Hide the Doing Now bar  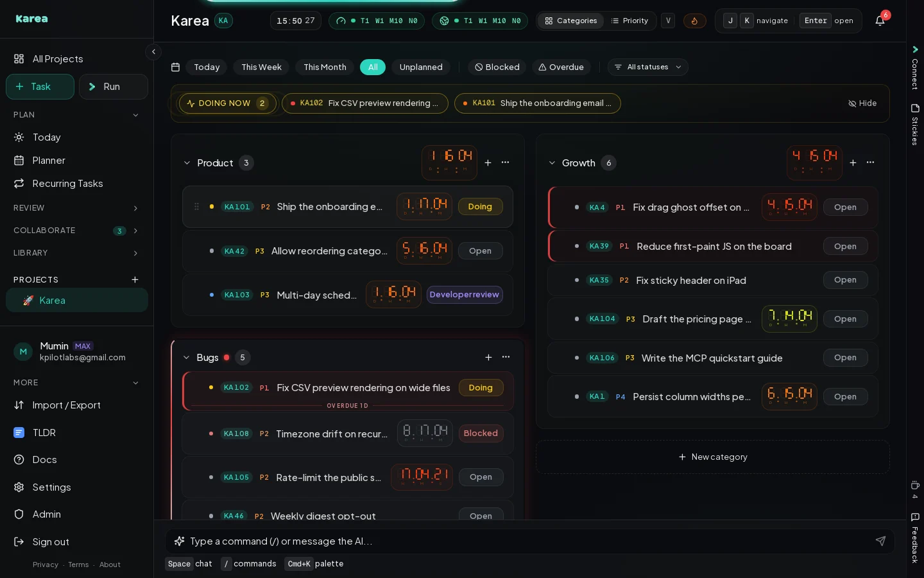click(x=862, y=103)
